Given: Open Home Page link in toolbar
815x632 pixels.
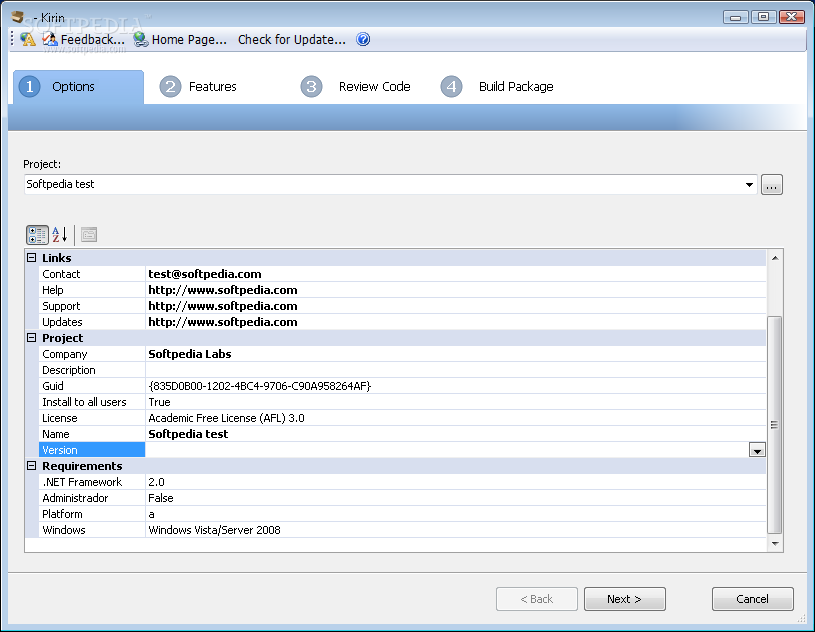Looking at the screenshot, I should (x=180, y=40).
